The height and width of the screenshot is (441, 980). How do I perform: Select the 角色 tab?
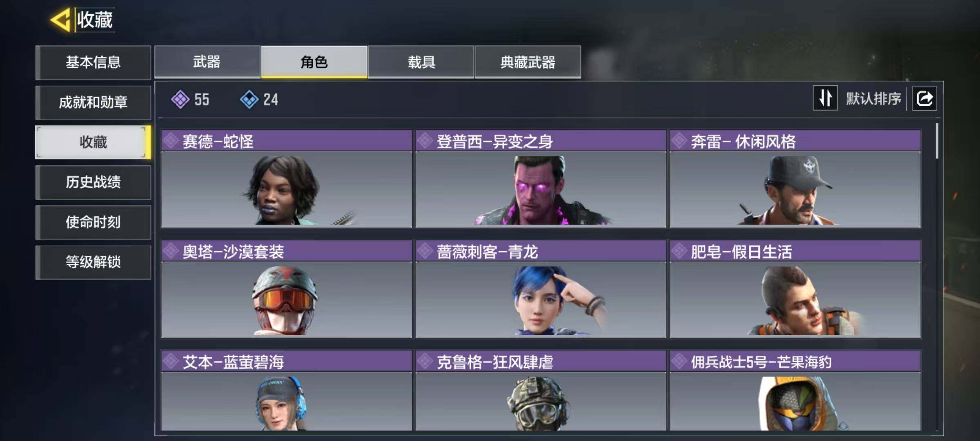coord(314,62)
